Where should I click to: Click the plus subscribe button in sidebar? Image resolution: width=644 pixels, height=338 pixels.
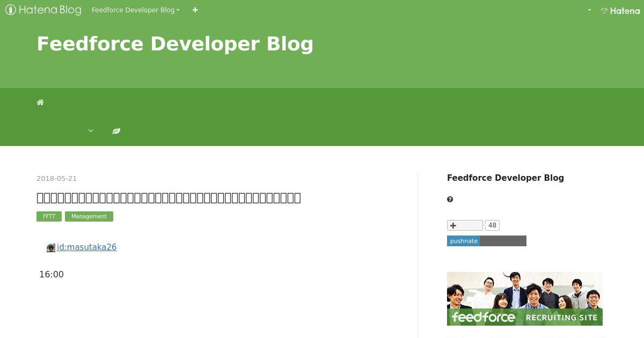tap(465, 225)
